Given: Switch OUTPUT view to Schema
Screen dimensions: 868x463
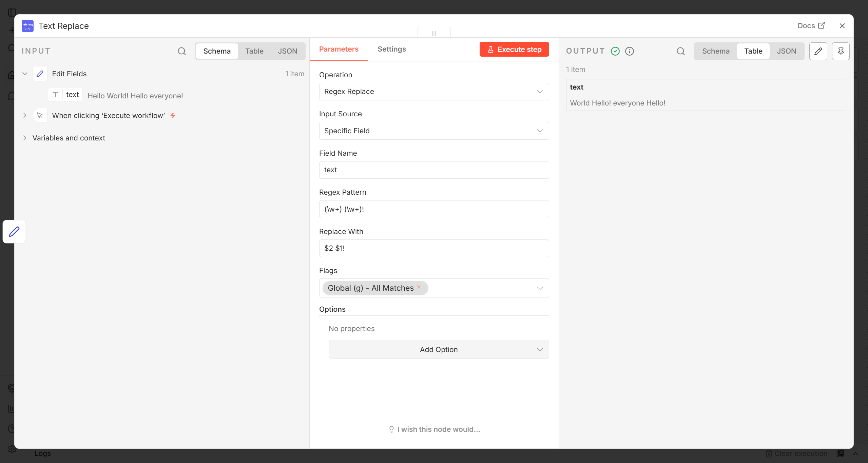Looking at the screenshot, I should (x=716, y=51).
